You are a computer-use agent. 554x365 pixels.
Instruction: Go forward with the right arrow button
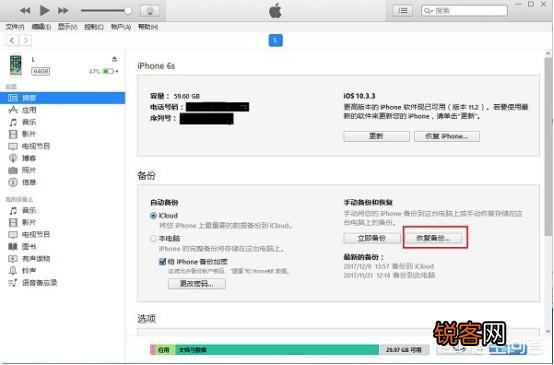point(25,41)
